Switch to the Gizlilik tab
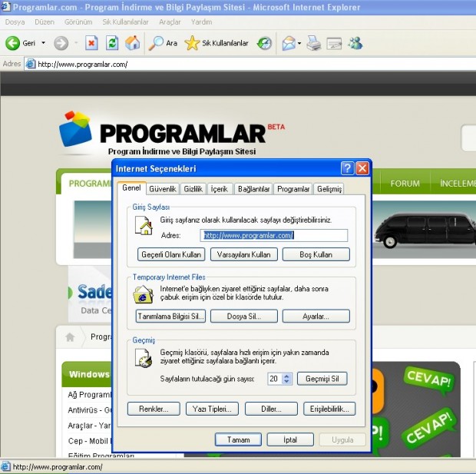Viewport: 476px width, 474px height. 193,189
